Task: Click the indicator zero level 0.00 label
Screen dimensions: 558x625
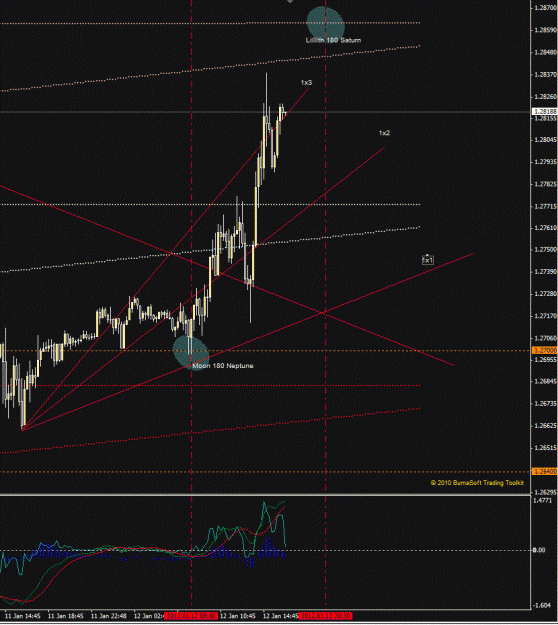Action: 539,550
